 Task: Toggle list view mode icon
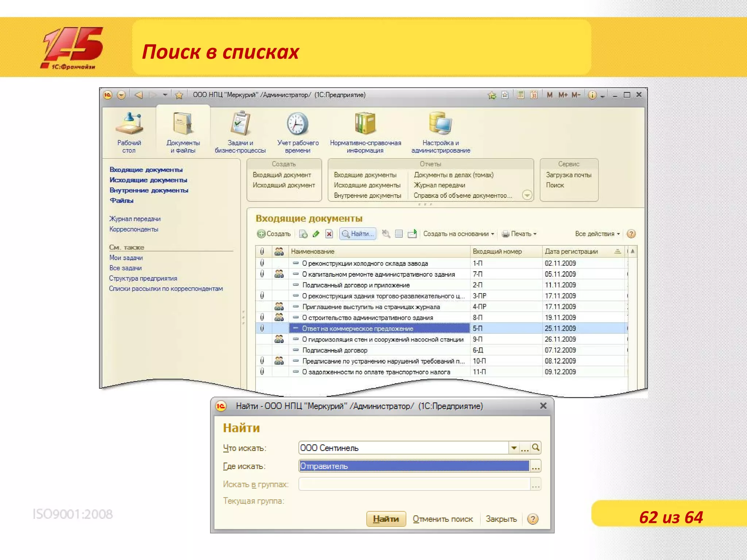399,234
